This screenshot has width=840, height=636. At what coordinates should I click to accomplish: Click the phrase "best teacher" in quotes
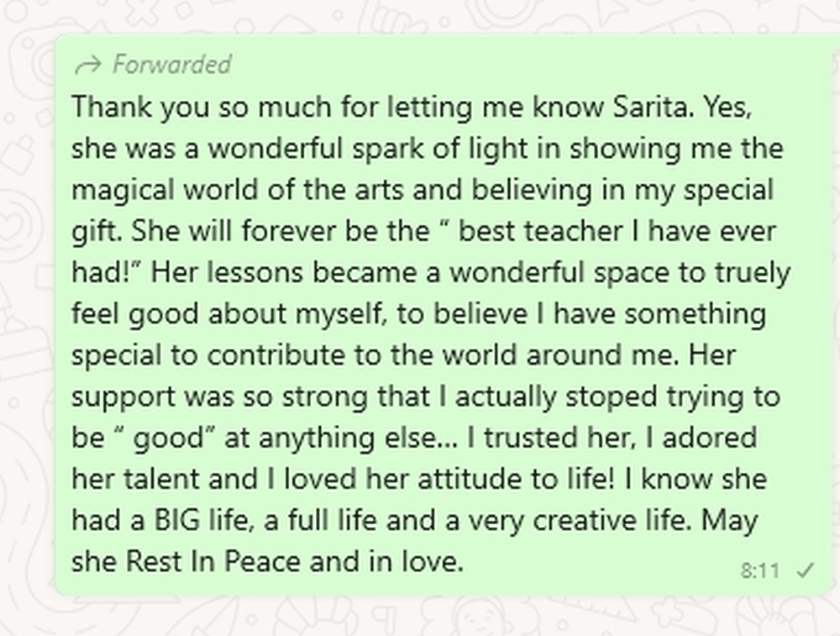(x=540, y=231)
